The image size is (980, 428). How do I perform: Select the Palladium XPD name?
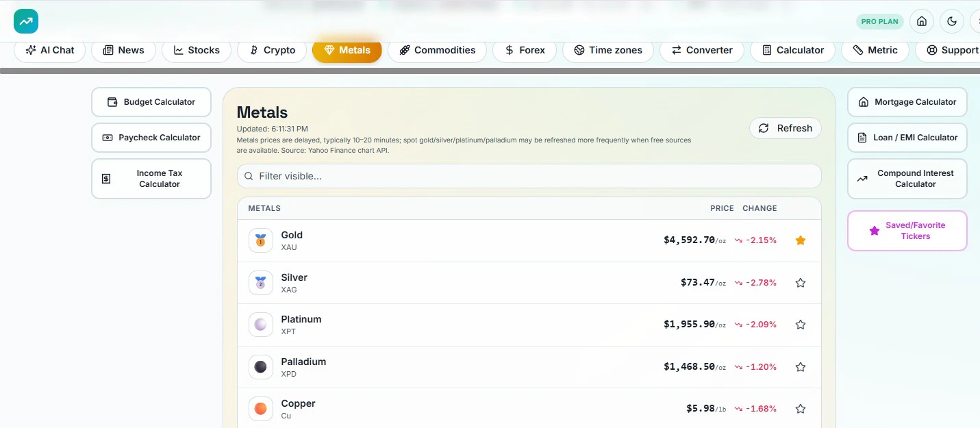pos(303,367)
